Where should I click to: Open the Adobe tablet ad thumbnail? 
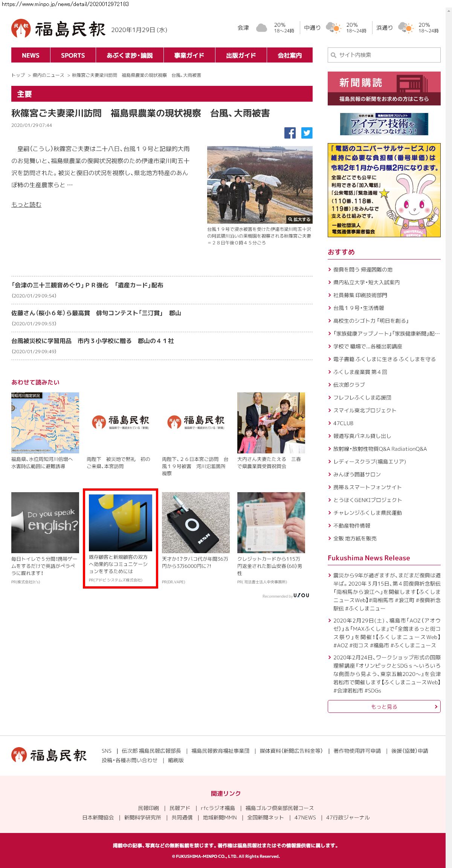point(121,523)
